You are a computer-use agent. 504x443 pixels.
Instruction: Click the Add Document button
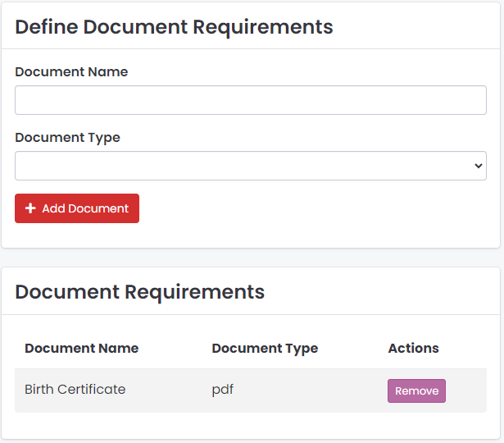[77, 208]
